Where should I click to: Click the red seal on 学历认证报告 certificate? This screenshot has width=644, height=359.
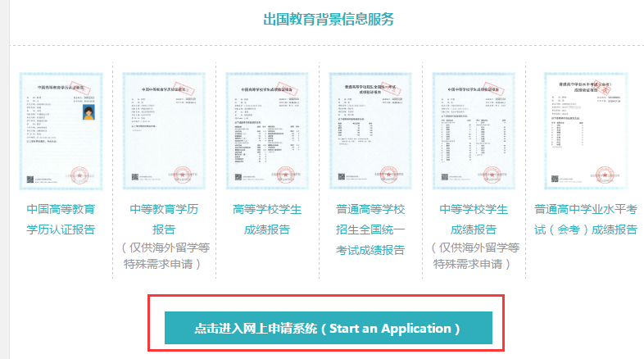point(80,174)
